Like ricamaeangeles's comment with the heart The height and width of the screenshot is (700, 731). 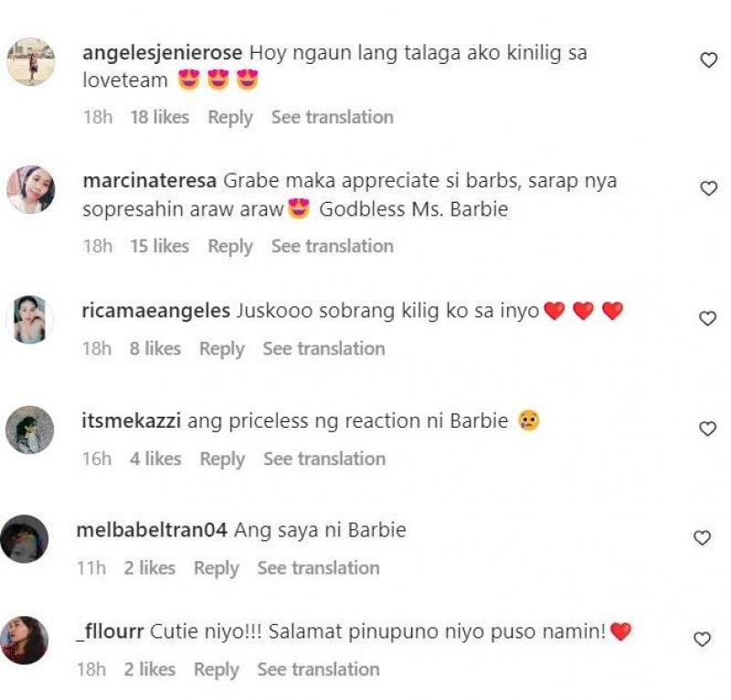707,319
